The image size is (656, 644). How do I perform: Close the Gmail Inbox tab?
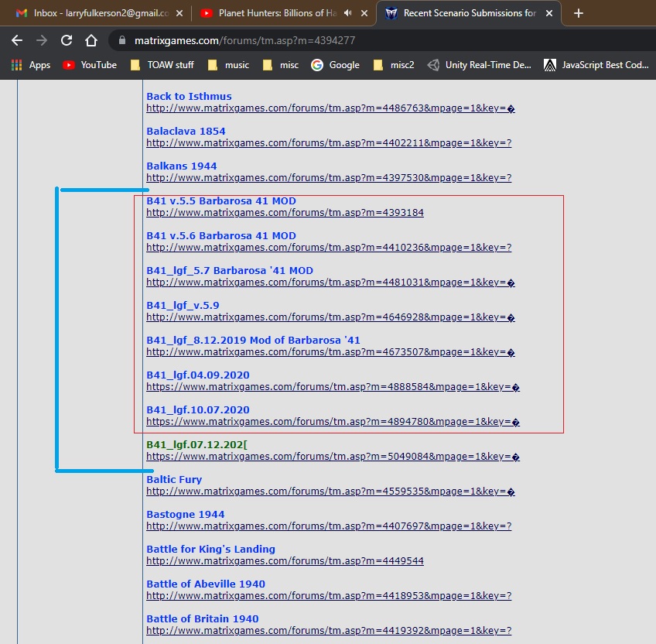click(x=179, y=13)
